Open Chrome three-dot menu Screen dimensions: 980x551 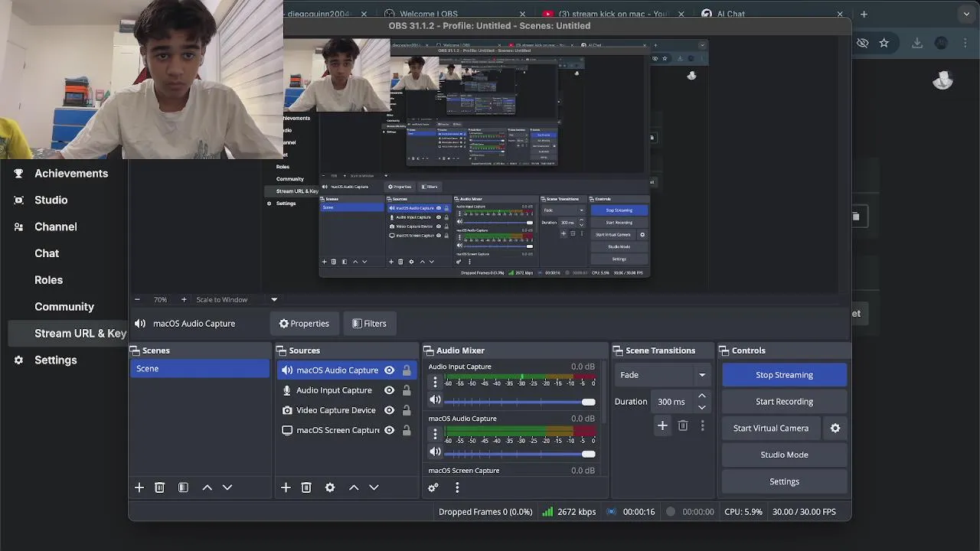965,43
